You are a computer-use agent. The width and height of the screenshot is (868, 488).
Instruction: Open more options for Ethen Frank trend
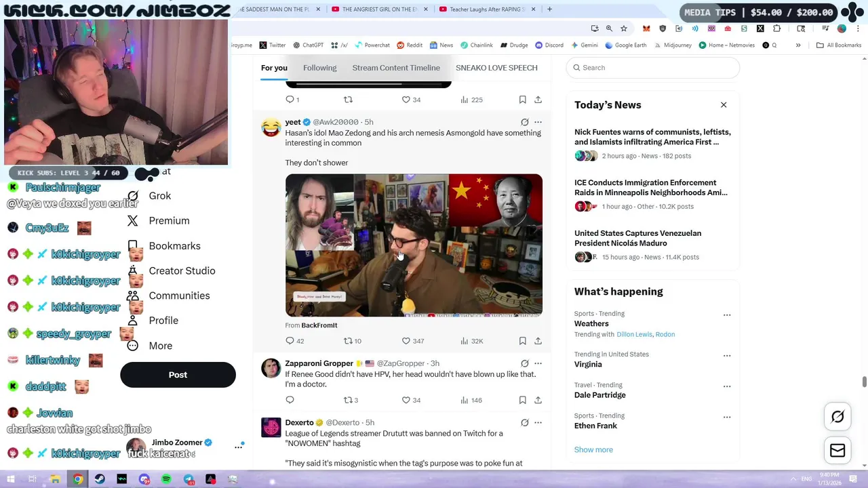pos(727,417)
